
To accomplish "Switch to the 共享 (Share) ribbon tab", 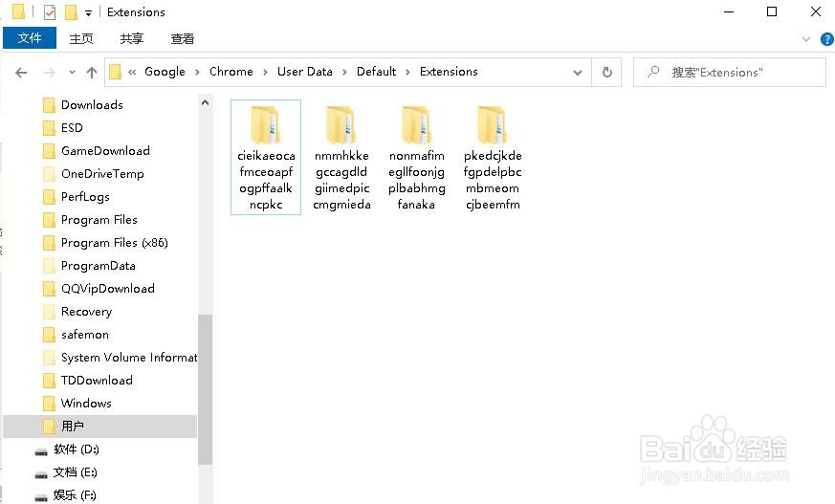I will point(132,38).
